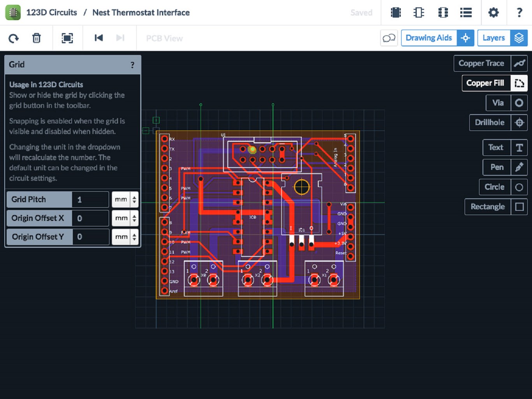Open the comments speech bubble icon

pos(389,38)
